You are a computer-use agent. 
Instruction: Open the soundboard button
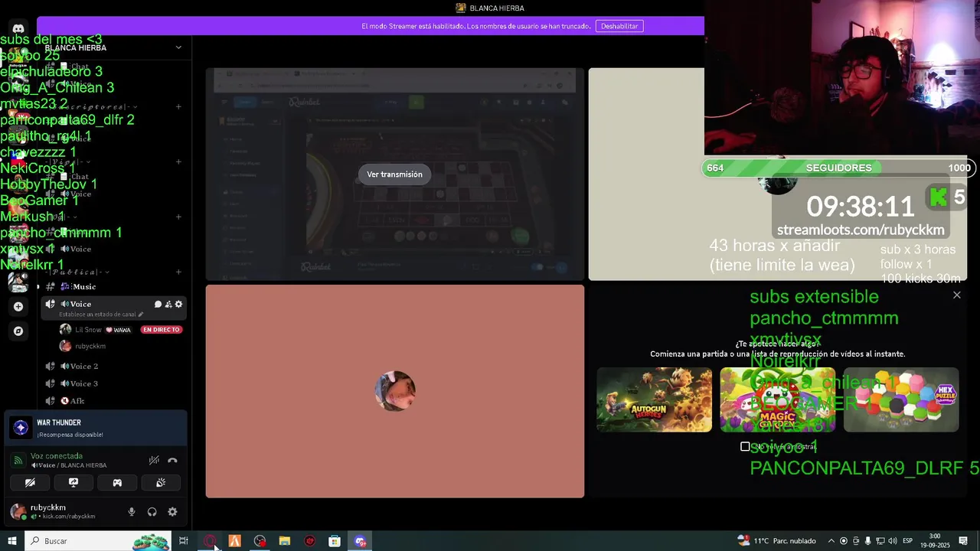click(x=161, y=483)
